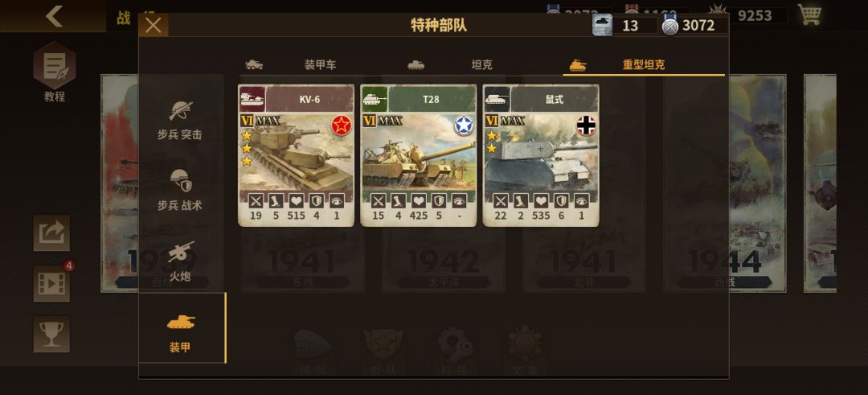Image resolution: width=868 pixels, height=395 pixels.
Task: Open the T28 tank card
Action: (x=419, y=155)
